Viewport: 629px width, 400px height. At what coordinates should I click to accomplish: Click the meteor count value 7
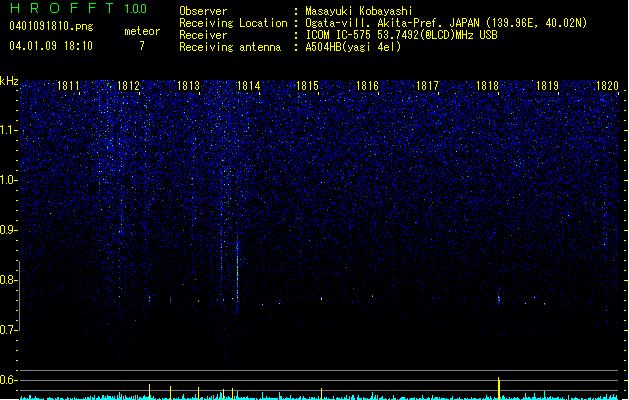click(x=142, y=46)
